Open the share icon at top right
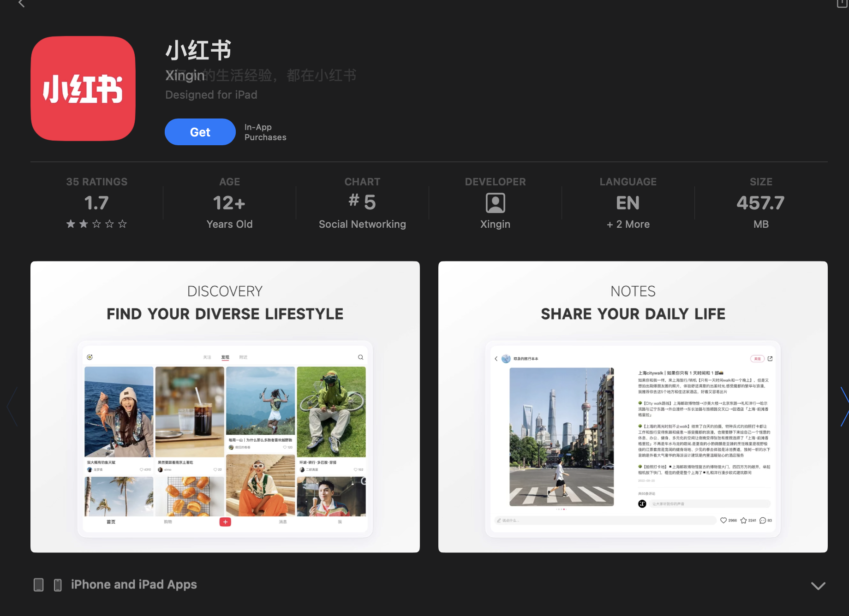The image size is (849, 616). click(843, 4)
